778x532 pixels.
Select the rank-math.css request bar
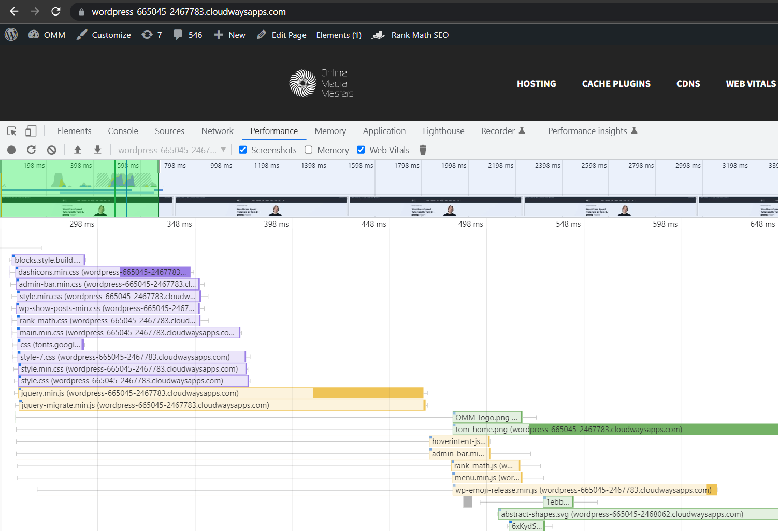108,320
